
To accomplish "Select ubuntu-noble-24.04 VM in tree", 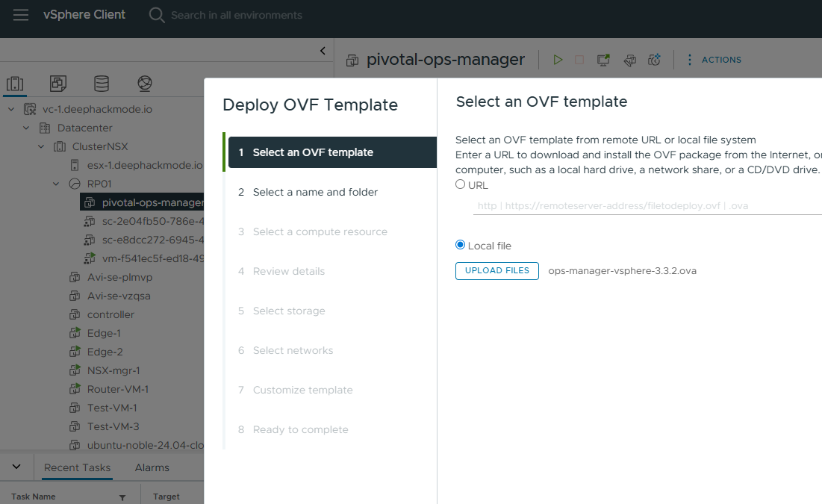I will [x=146, y=445].
